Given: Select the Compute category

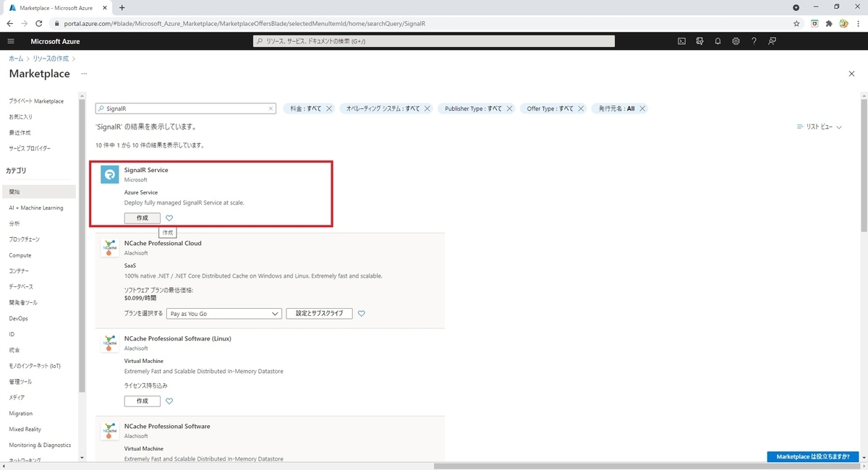Looking at the screenshot, I should pyautogui.click(x=20, y=255).
